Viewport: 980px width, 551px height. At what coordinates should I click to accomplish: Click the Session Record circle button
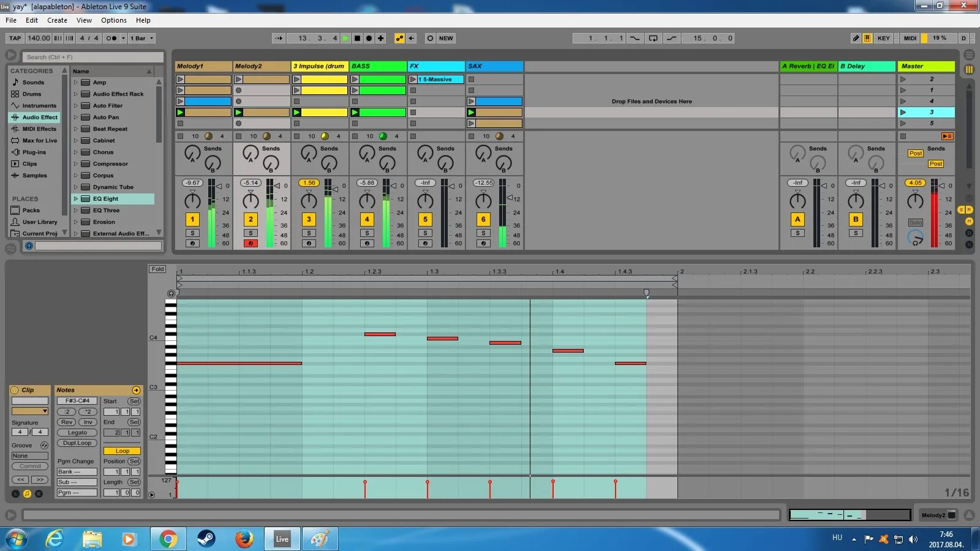pos(430,38)
